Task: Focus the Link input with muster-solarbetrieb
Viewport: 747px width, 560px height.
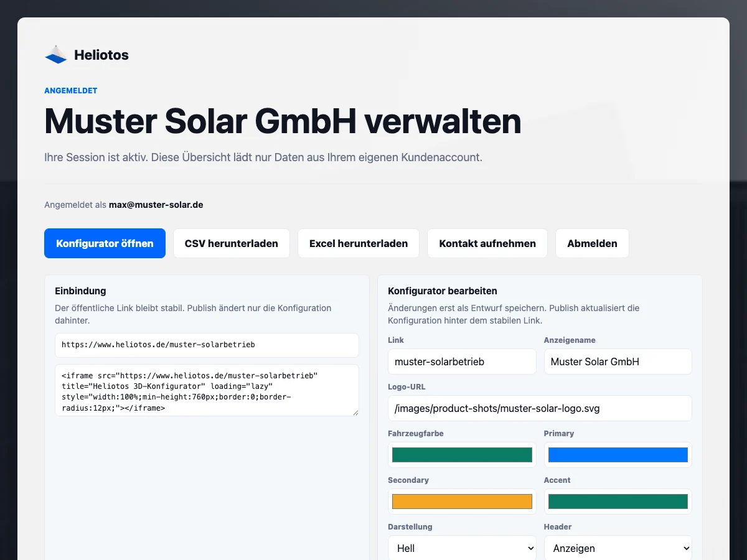Action: [462, 362]
